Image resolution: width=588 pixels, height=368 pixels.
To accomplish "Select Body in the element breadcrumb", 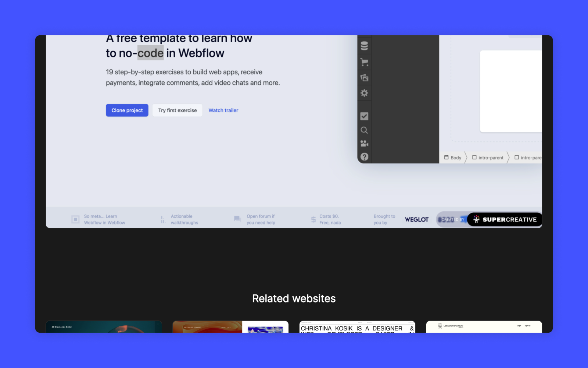I will (453, 158).
